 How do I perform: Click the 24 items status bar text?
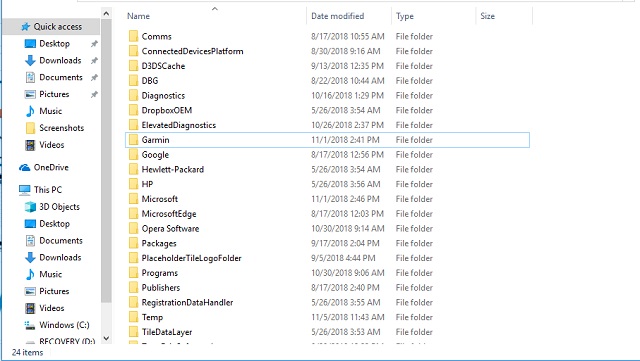point(27,352)
